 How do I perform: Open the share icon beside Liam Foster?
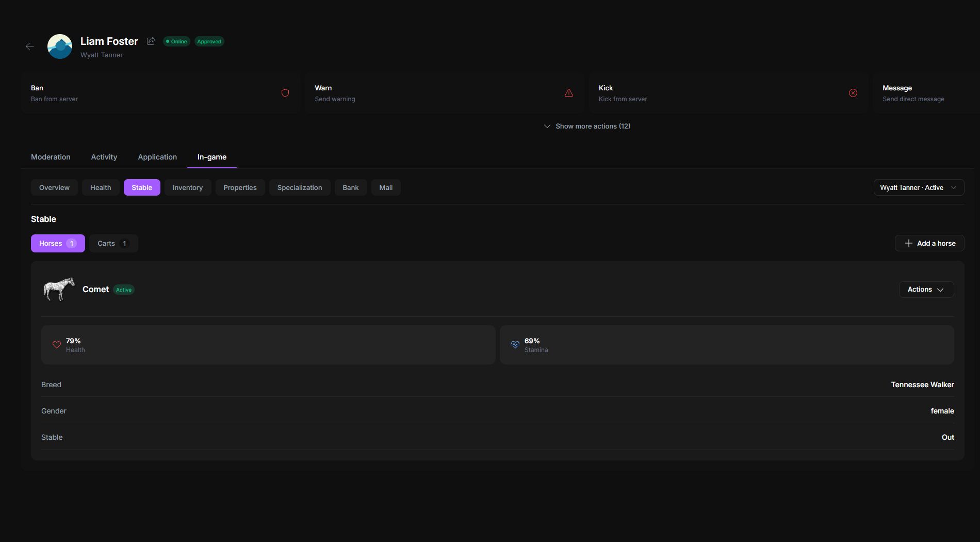coord(151,41)
